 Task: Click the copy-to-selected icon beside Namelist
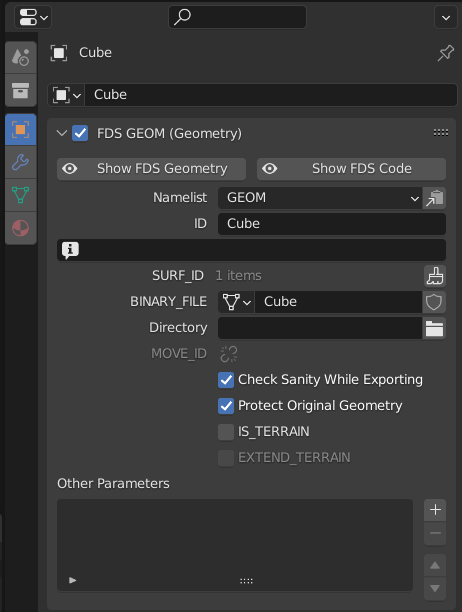pos(434,198)
